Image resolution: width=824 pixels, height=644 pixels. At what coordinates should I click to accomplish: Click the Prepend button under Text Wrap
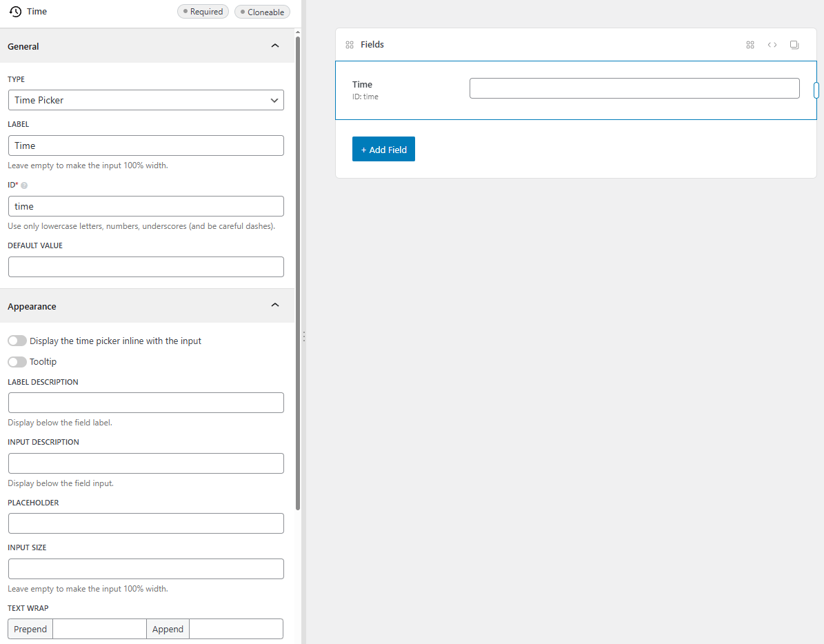coord(30,628)
